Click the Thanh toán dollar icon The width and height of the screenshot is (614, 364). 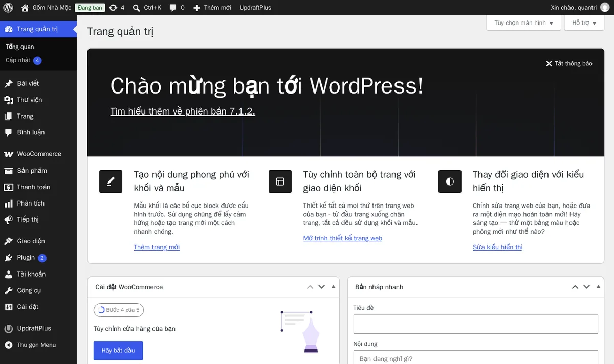click(9, 187)
